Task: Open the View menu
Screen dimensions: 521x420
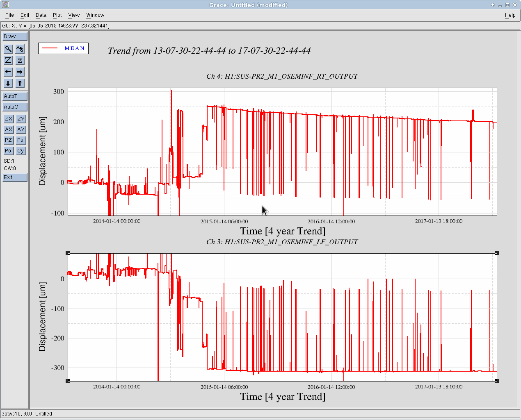Action: 74,15
